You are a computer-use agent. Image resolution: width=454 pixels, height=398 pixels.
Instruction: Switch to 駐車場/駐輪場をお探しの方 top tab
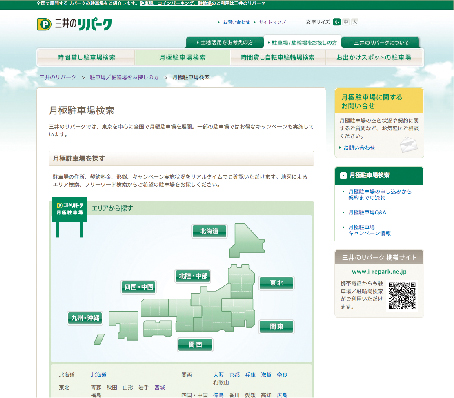pyautogui.click(x=303, y=43)
